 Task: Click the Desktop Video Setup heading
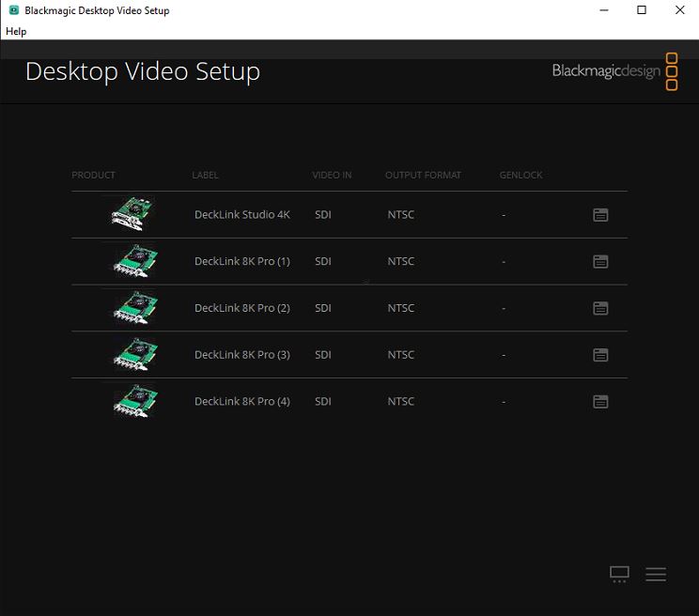point(143,71)
